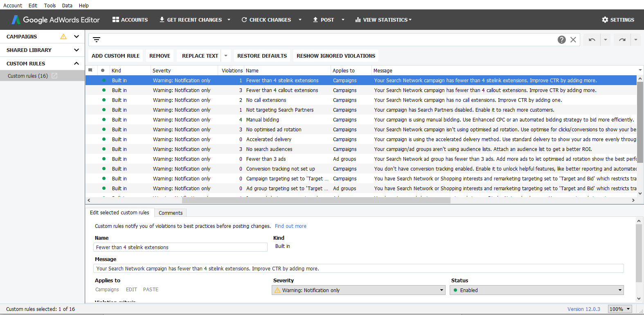
Task: Click inside the filter search field
Action: point(327,40)
